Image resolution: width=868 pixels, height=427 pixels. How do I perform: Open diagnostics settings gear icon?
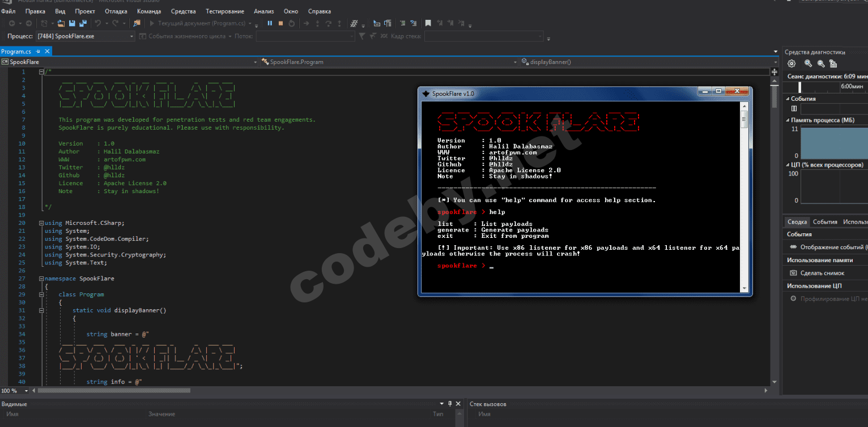[792, 63]
